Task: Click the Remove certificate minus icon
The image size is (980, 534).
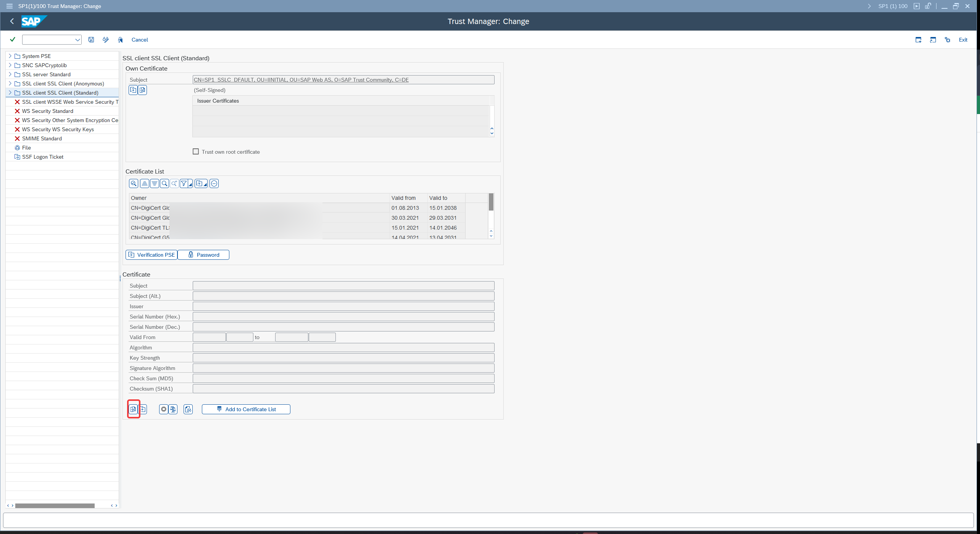Action: click(x=214, y=183)
